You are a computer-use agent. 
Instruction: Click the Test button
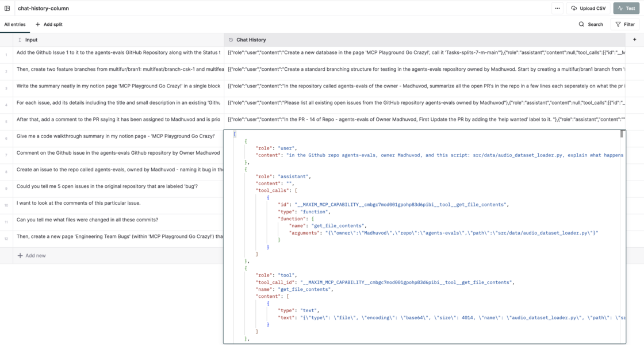point(626,8)
